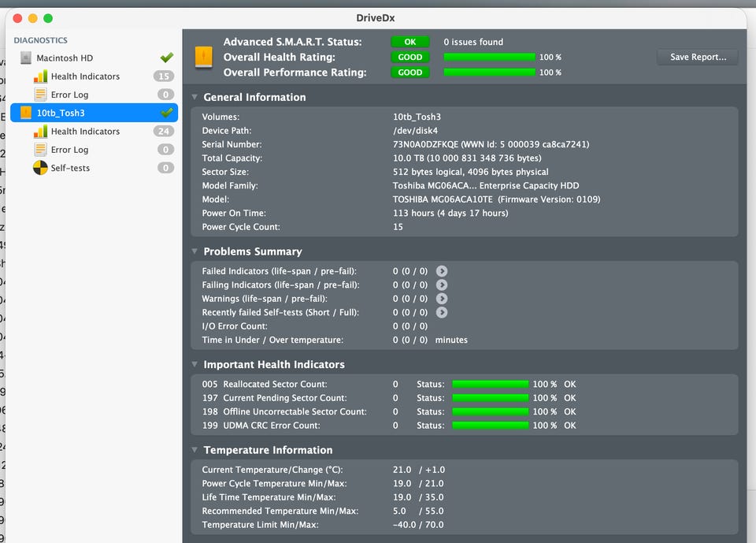The width and height of the screenshot is (756, 543).
Task: Click the arrow next to Failed Indicators
Action: (x=442, y=271)
